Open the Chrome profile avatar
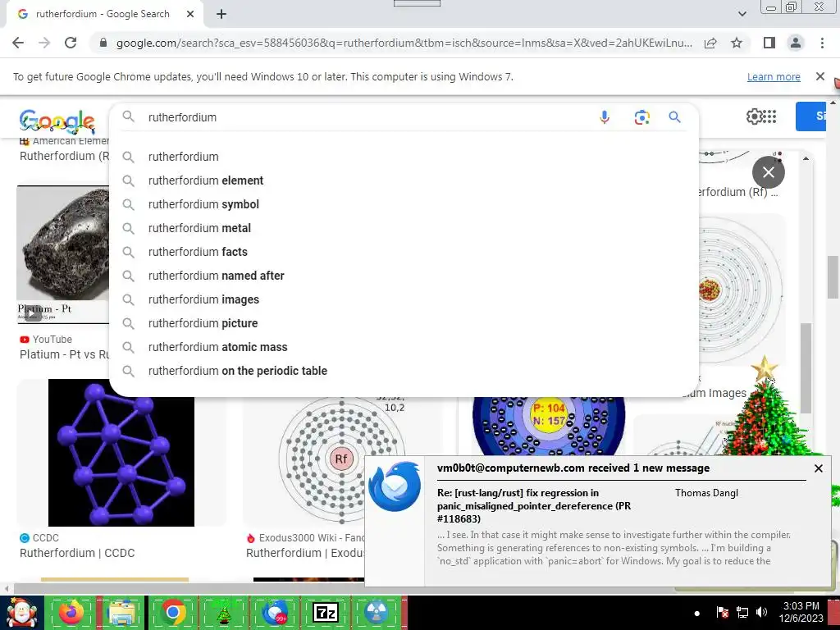Image resolution: width=840 pixels, height=630 pixels. pyautogui.click(x=796, y=43)
